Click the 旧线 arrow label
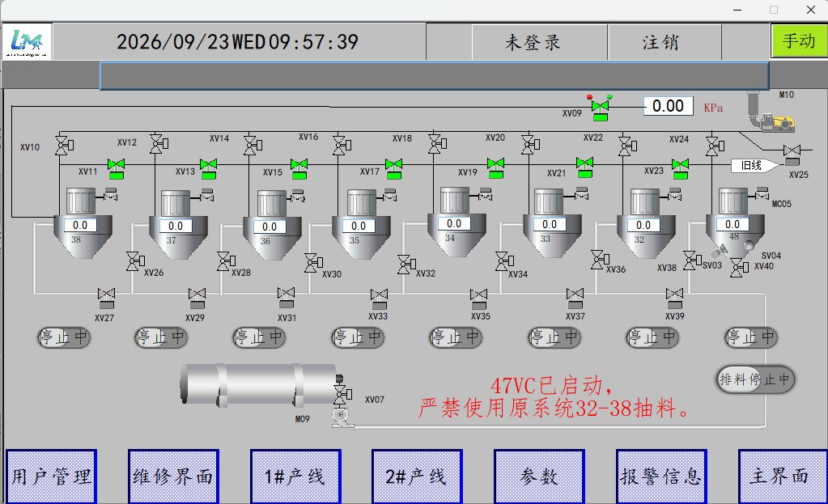The image size is (828, 504). 754,166
